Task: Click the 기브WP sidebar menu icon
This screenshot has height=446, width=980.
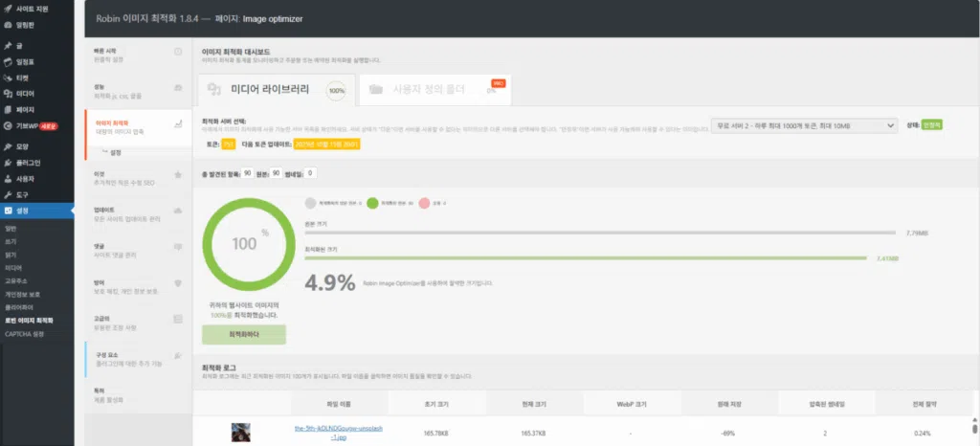Action: click(9, 125)
